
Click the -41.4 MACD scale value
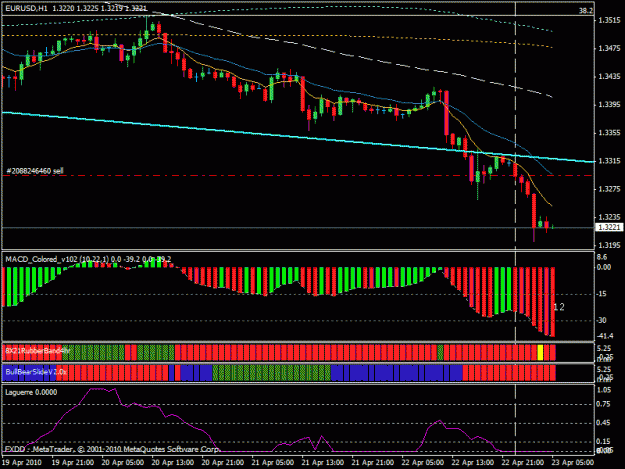pos(604,336)
